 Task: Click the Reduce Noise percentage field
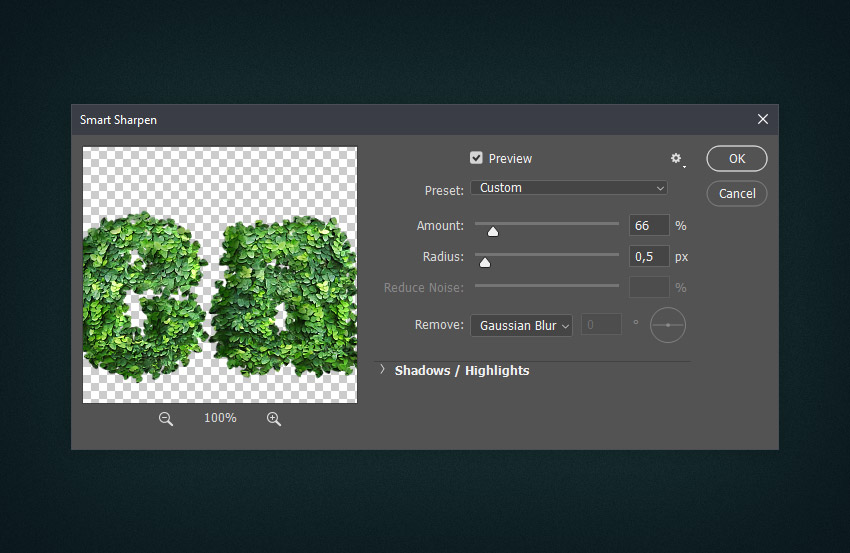pyautogui.click(x=649, y=287)
